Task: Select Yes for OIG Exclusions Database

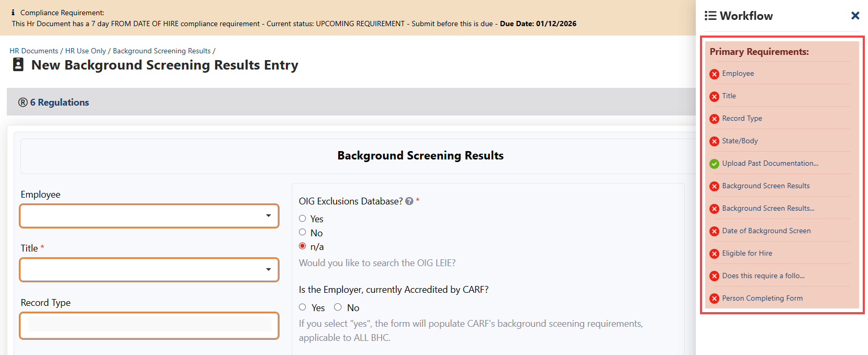Action: [x=303, y=219]
